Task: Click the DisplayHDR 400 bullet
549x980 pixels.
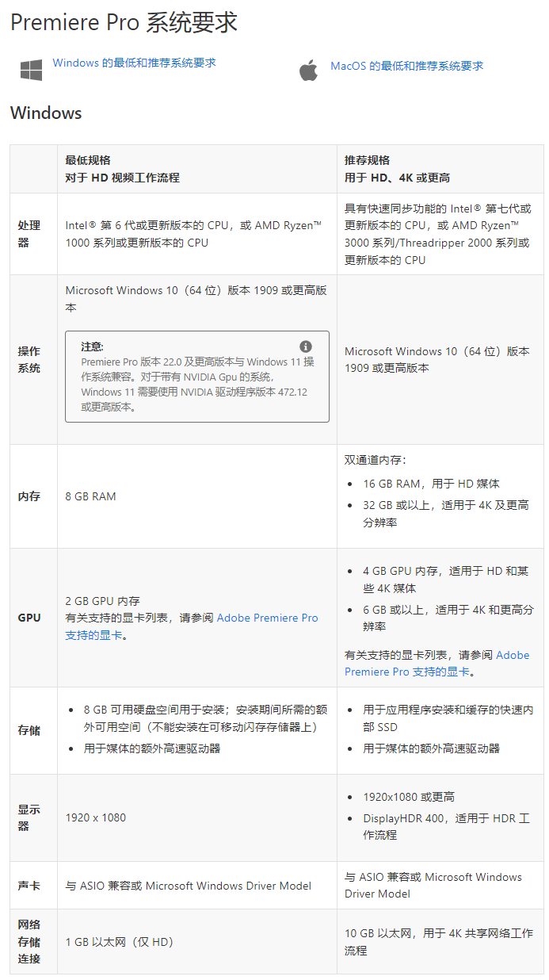Action: (x=447, y=826)
